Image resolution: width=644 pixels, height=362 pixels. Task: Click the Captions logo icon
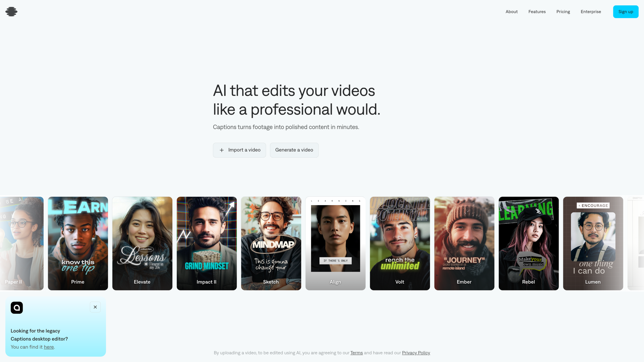point(11,11)
